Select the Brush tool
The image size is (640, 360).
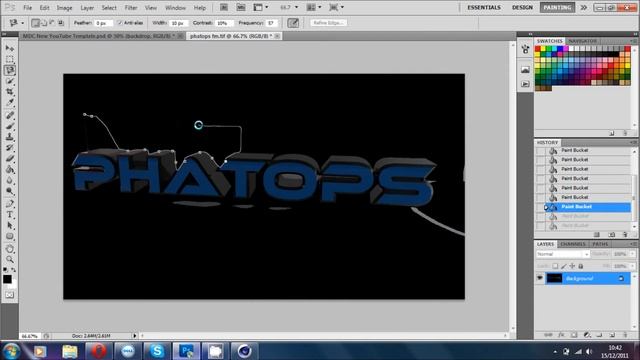point(10,126)
